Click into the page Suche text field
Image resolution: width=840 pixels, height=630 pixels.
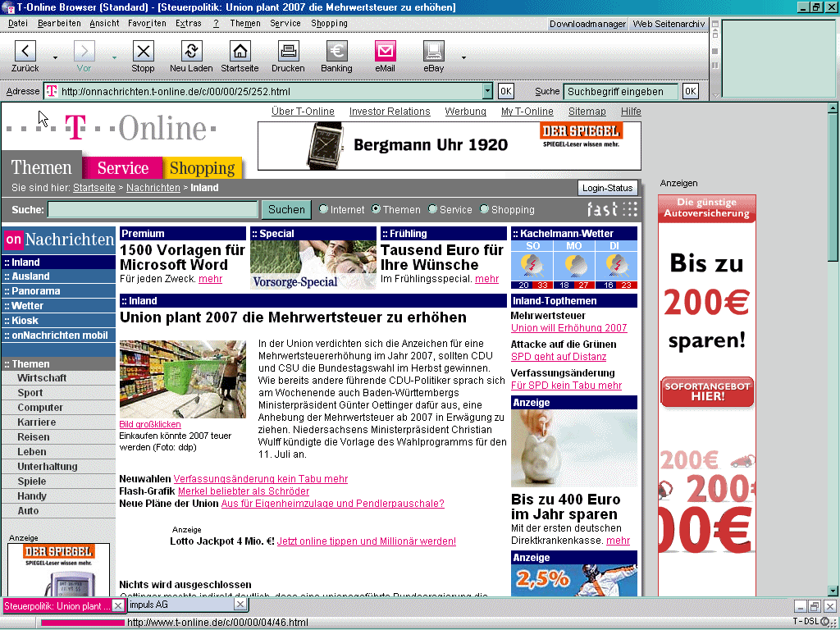click(153, 209)
